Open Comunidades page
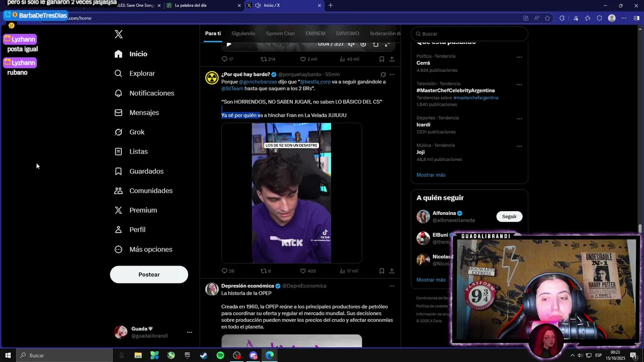This screenshot has width=644, height=362. pyautogui.click(x=143, y=191)
